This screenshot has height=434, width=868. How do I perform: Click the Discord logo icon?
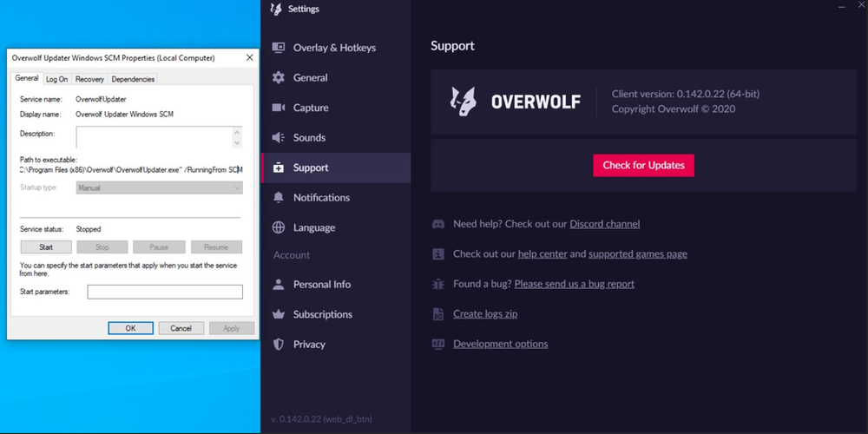point(437,224)
